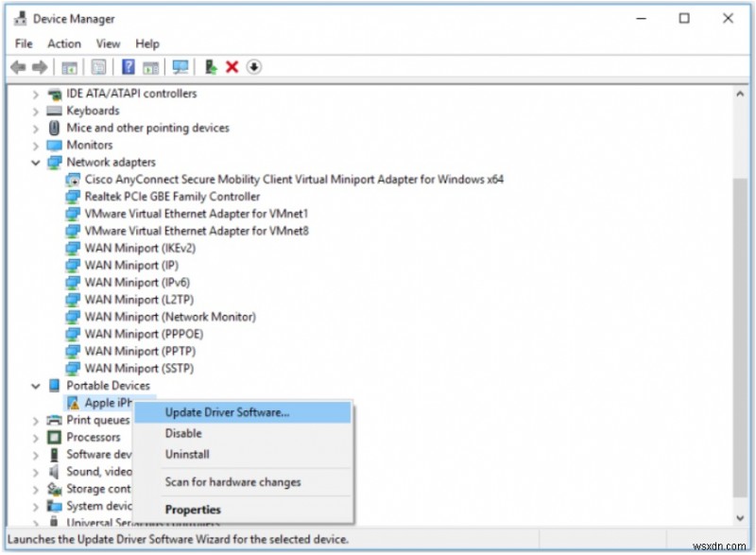The width and height of the screenshot is (756, 555).
Task: Click the IDE ATA/ATAPI controllers icon
Action: pos(55,94)
